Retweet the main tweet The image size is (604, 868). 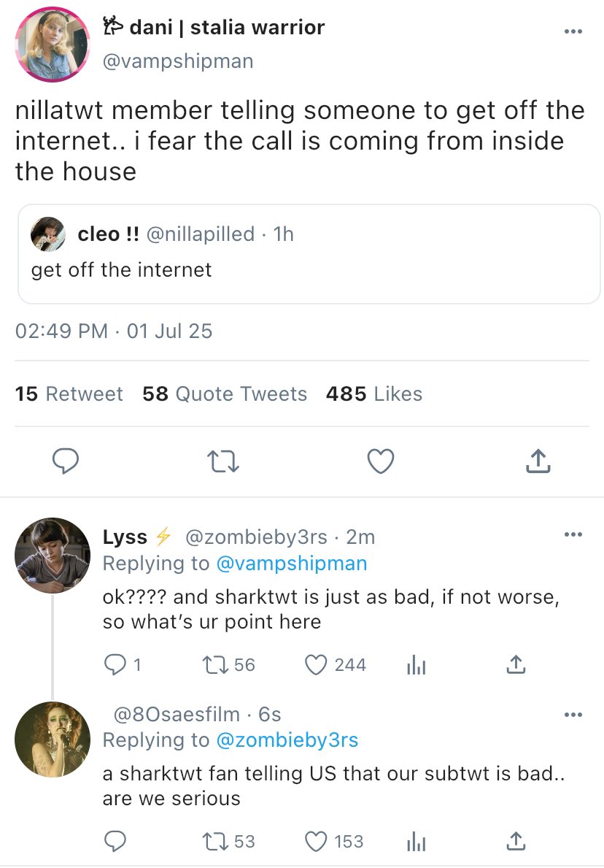click(222, 460)
